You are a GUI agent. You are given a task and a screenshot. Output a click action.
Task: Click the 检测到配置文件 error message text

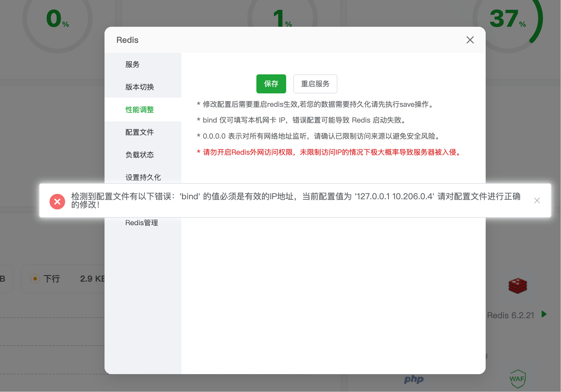click(296, 200)
